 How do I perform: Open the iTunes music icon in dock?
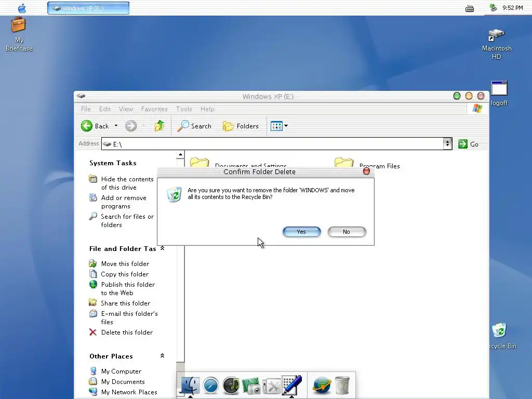(231, 386)
